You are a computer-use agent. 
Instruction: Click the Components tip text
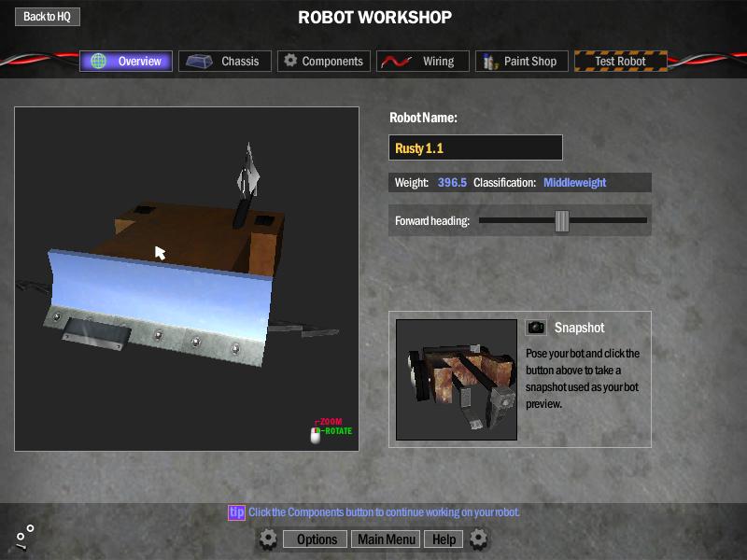click(x=384, y=512)
